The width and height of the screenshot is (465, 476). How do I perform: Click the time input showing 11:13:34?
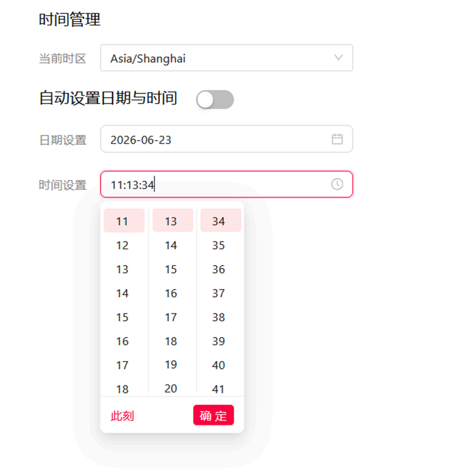click(x=227, y=184)
